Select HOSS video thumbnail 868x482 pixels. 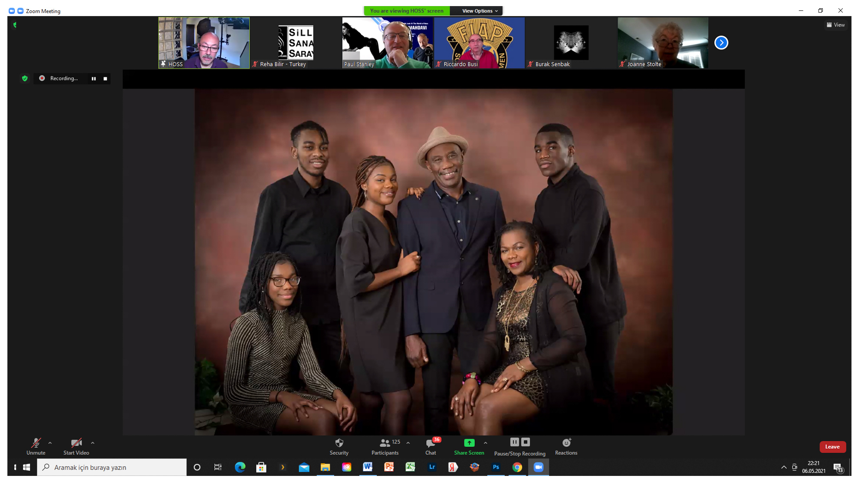(x=204, y=43)
